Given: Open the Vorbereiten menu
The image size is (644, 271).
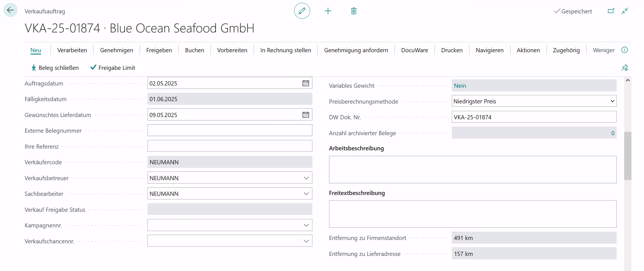Looking at the screenshot, I should (232, 50).
